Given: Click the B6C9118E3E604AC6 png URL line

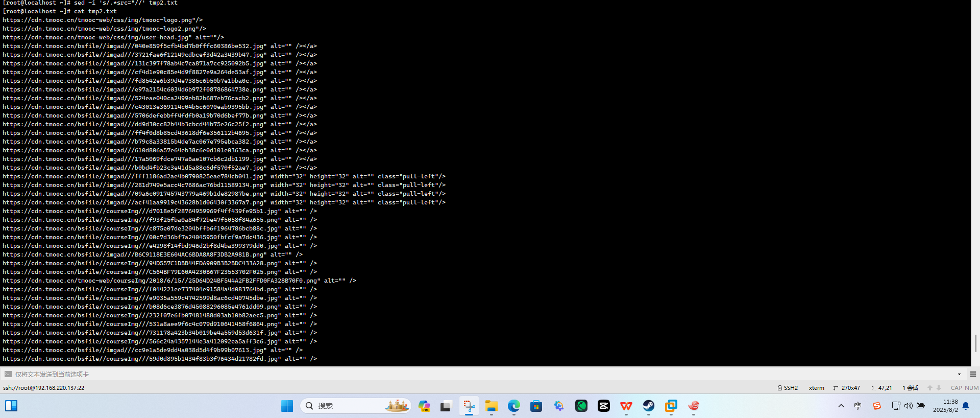Looking at the screenshot, I should coord(153,254).
